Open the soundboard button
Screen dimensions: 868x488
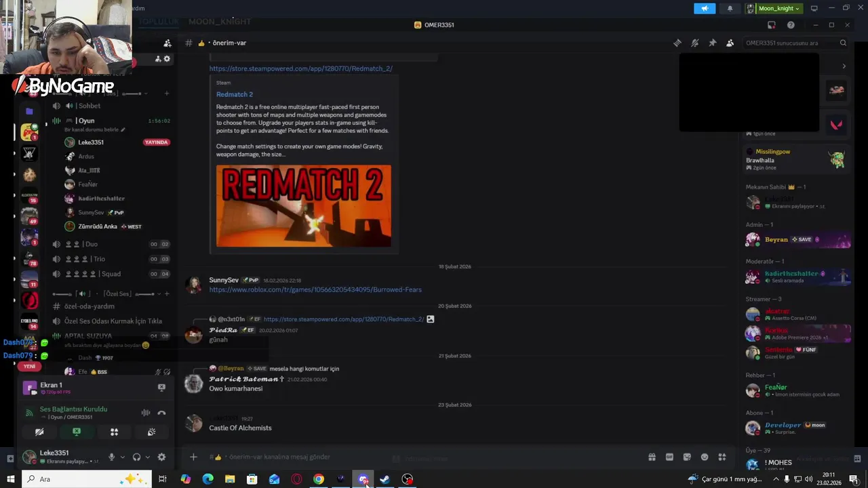151,432
